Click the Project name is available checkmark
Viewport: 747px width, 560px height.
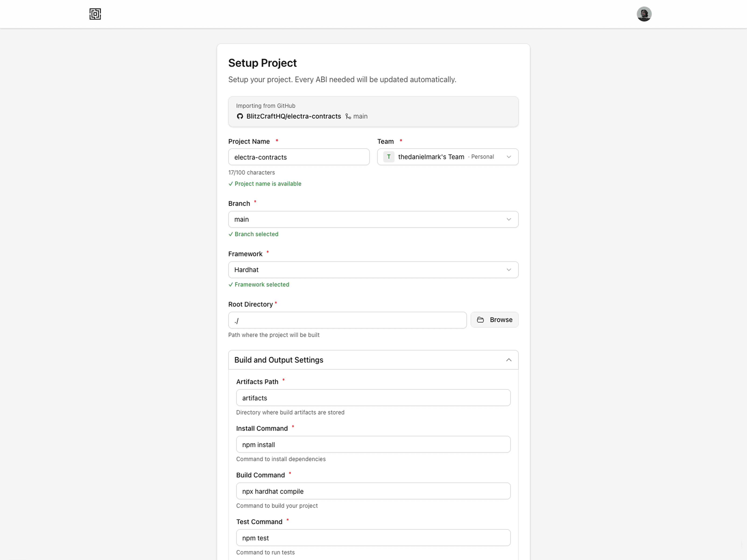pos(231,184)
